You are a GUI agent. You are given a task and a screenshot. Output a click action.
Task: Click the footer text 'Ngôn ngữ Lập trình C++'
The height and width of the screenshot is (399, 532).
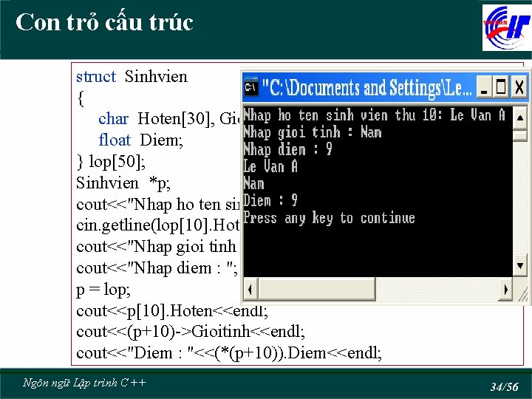84,383
